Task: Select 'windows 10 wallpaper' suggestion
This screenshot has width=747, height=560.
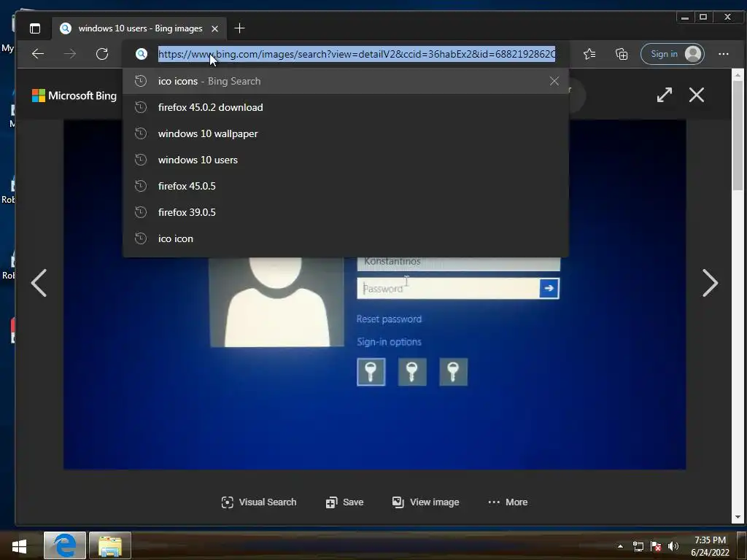Action: coord(346,133)
